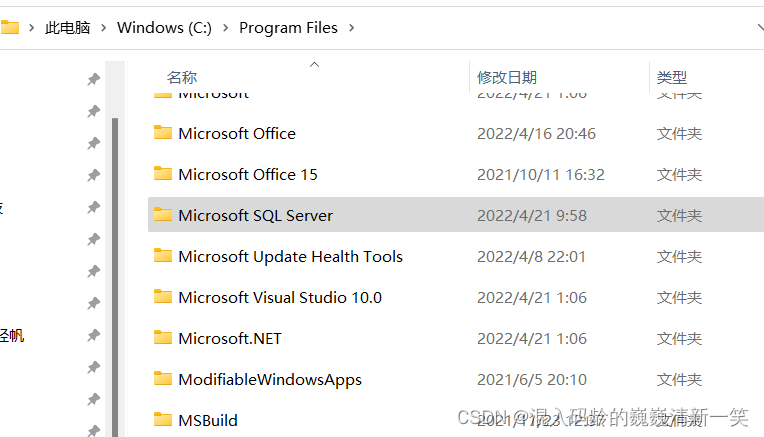This screenshot has width=764, height=437.
Task: Click the folder icon in the address bar
Action: [x=9, y=27]
